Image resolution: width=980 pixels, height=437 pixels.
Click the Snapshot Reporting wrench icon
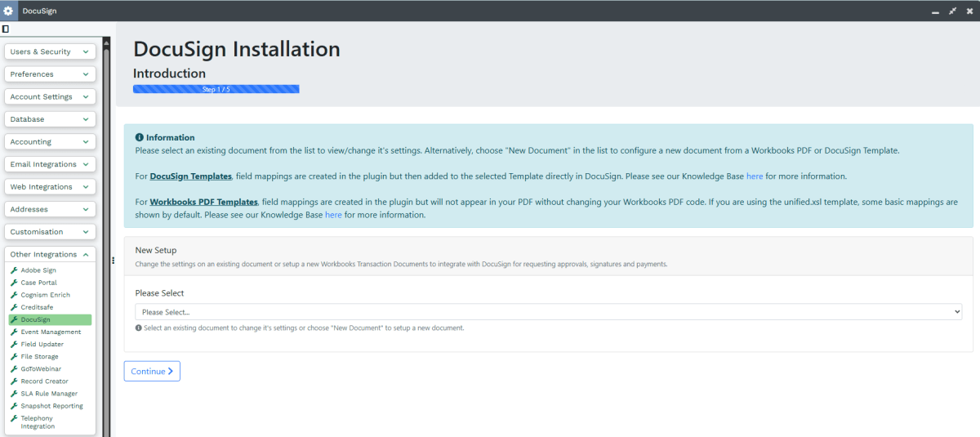coord(14,406)
